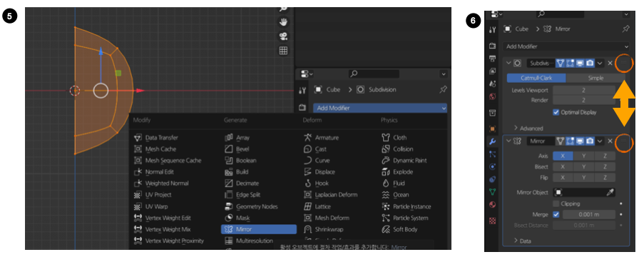Enable Bisect on X
644x257 pixels.
563,167
